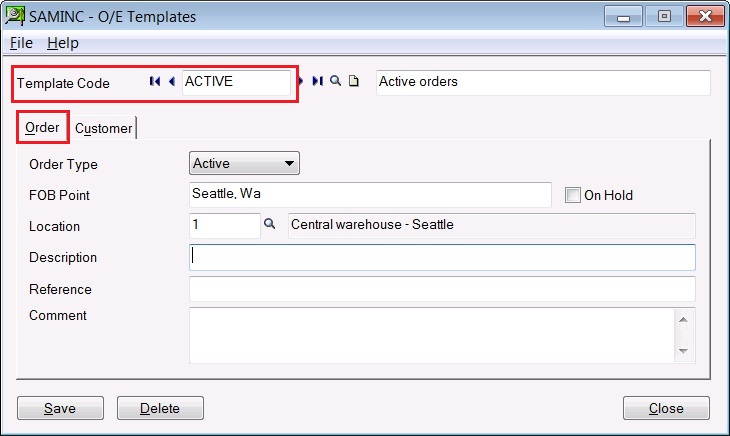This screenshot has width=730, height=436.
Task: Click Central warehouse - Seattle text
Action: [x=372, y=224]
